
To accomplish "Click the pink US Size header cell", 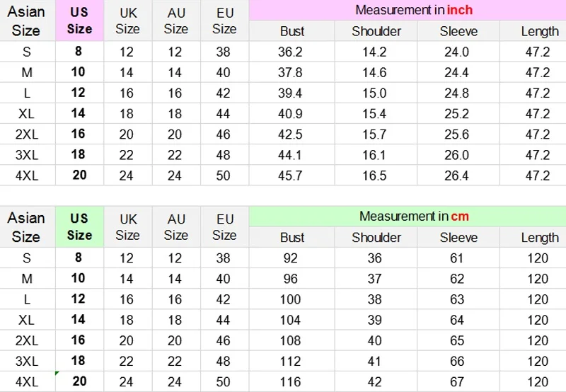I will [x=79, y=21].
